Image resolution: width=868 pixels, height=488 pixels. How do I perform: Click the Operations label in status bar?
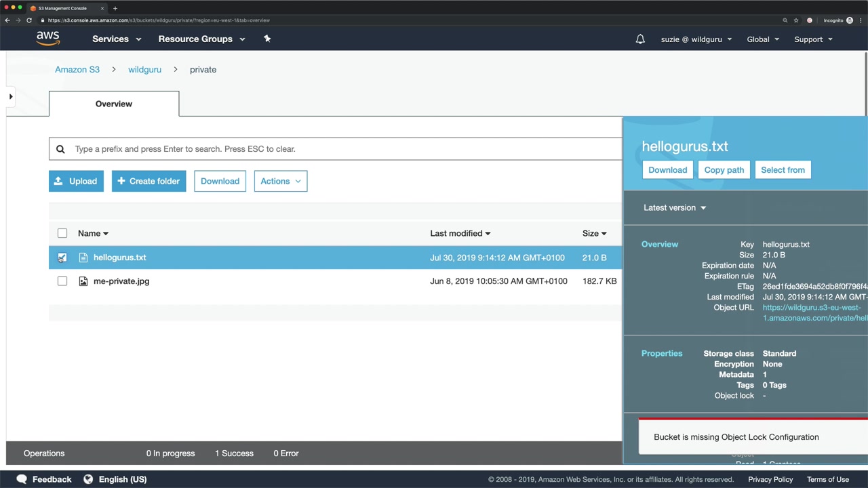[44, 453]
